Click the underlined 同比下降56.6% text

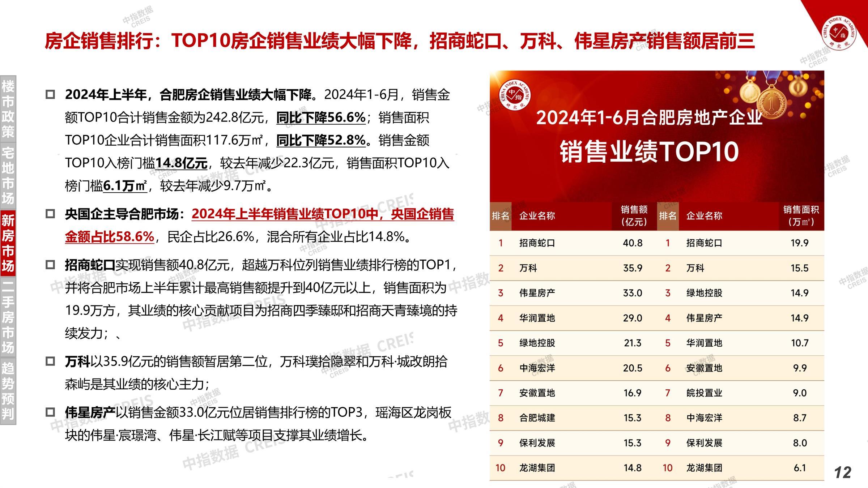point(320,117)
